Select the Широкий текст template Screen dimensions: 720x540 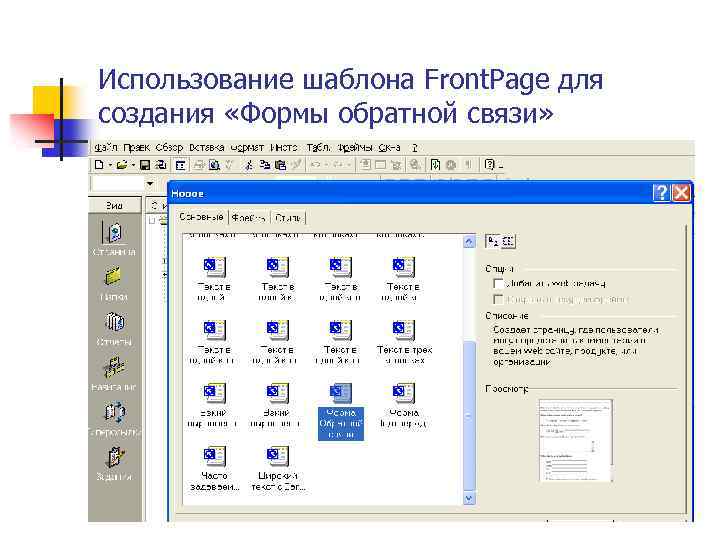point(278,468)
